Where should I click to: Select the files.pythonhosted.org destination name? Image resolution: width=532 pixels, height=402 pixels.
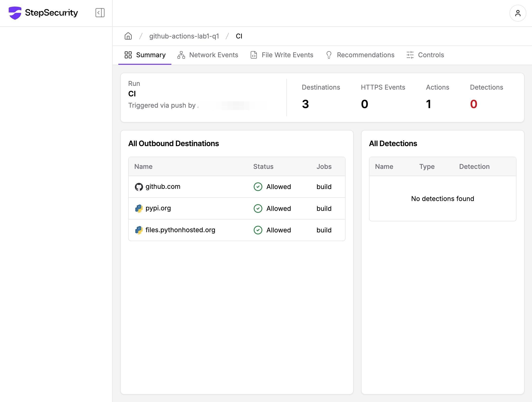[180, 230]
